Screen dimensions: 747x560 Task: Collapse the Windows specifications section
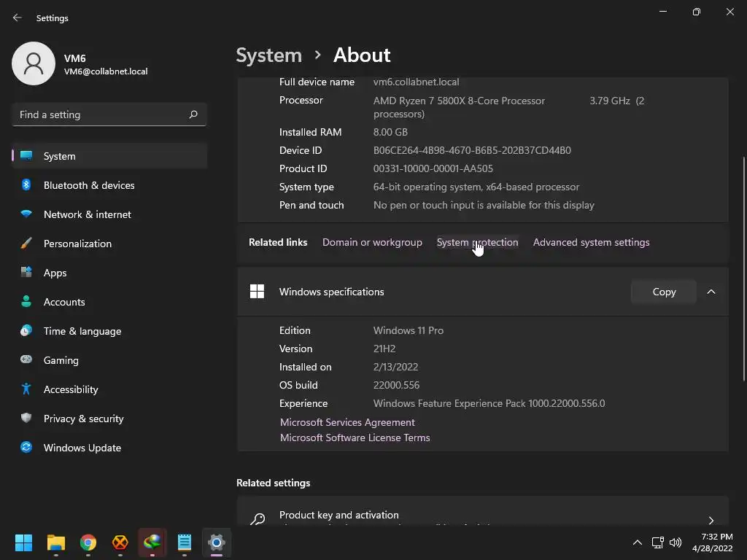[711, 292]
